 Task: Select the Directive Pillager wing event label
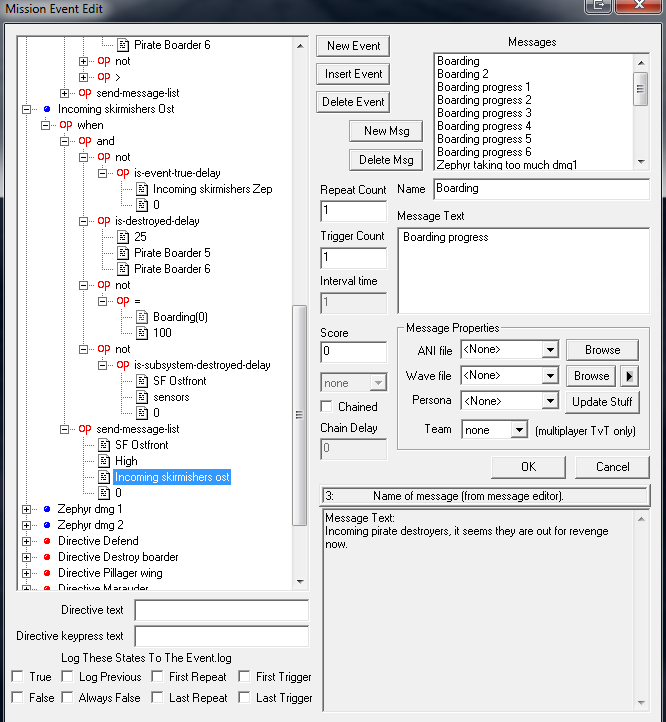pyautogui.click(x=110, y=573)
